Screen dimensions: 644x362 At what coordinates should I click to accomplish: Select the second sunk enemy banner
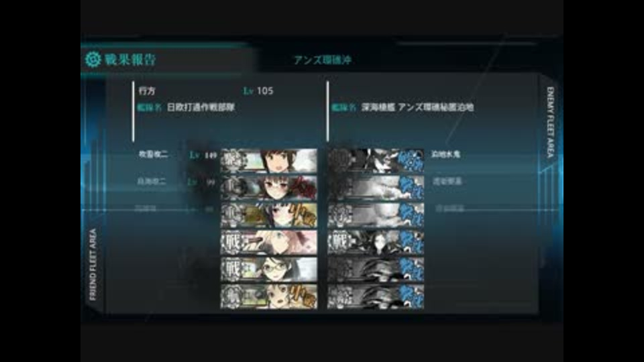pyautogui.click(x=376, y=188)
